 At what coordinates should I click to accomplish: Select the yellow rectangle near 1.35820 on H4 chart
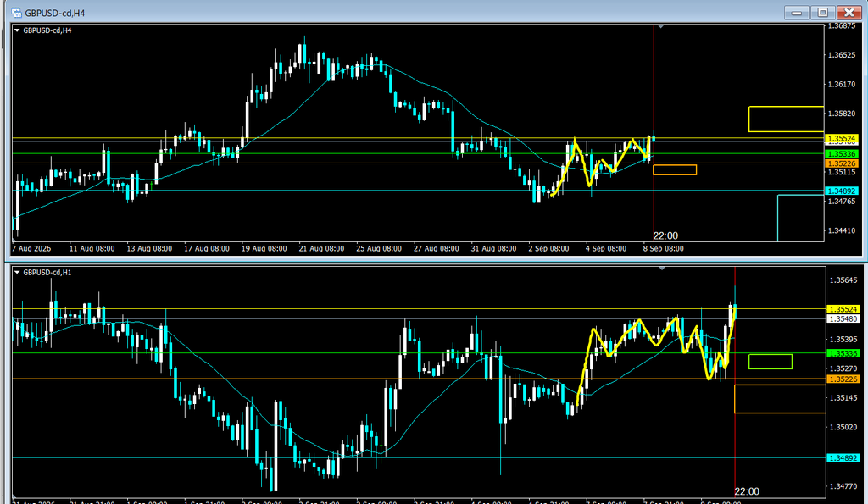click(786, 119)
